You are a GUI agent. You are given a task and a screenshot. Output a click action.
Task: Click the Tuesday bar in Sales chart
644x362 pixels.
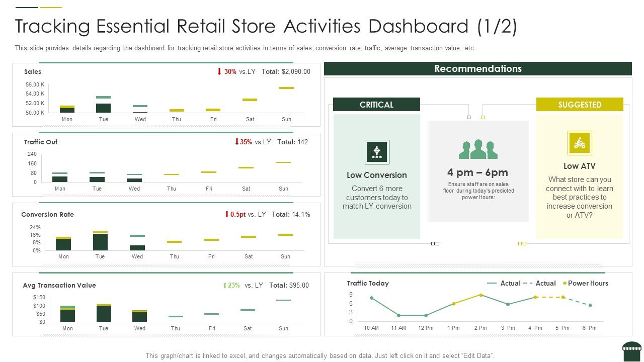103,108
